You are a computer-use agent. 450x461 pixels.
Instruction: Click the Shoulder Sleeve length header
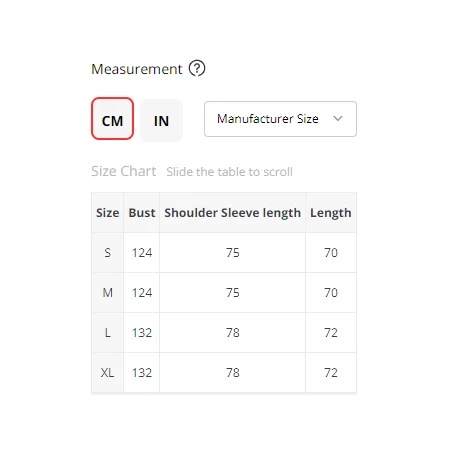[x=232, y=213]
